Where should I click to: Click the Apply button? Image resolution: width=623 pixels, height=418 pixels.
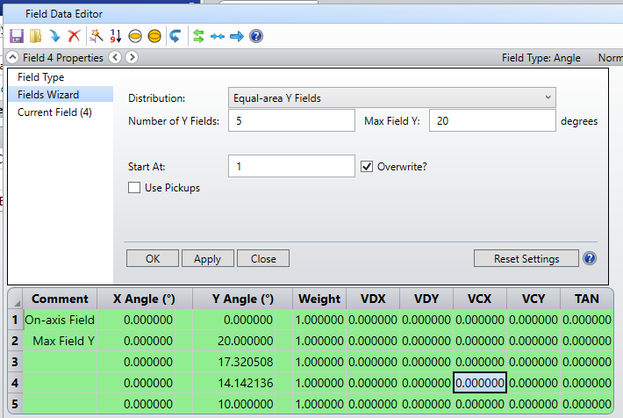pos(207,258)
